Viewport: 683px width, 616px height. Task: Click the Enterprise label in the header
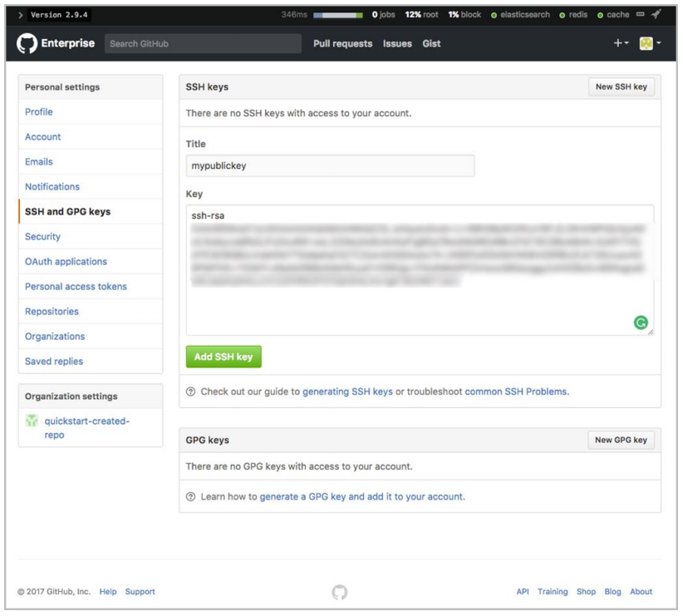(x=68, y=43)
